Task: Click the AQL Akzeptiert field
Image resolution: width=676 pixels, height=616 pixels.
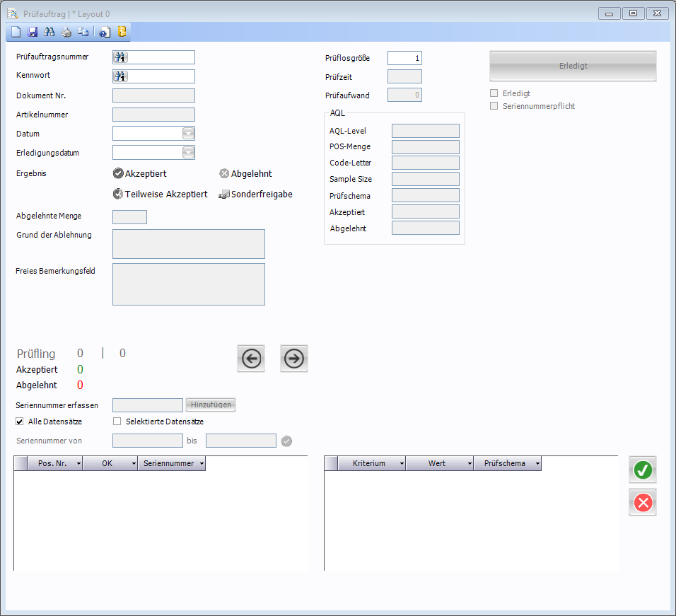Action: (x=426, y=211)
